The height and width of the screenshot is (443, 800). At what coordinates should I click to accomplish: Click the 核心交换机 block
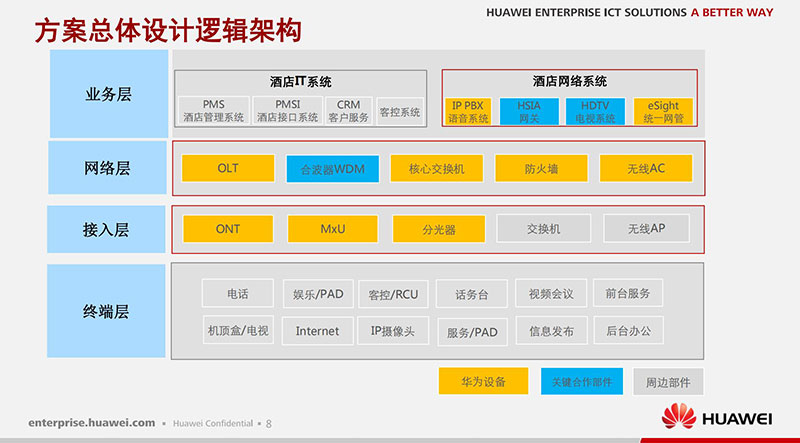pyautogui.click(x=437, y=169)
